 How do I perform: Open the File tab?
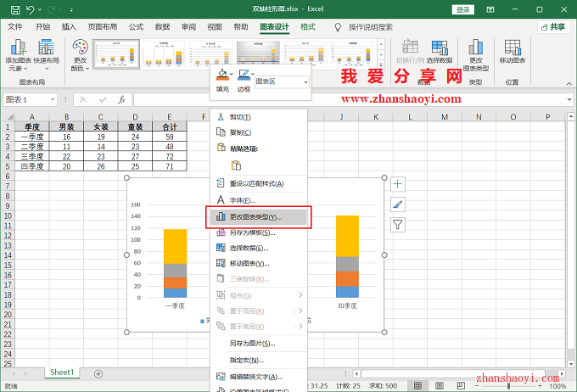pyautogui.click(x=15, y=27)
